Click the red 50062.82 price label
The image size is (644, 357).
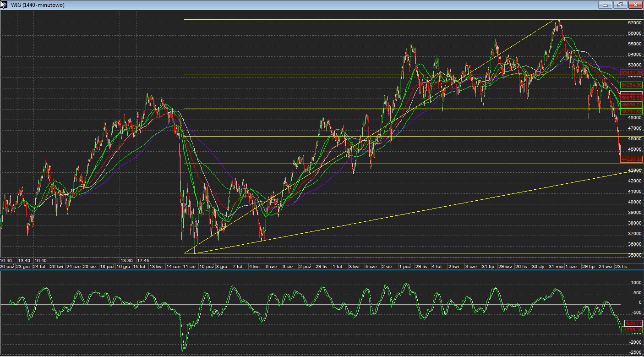(632, 98)
